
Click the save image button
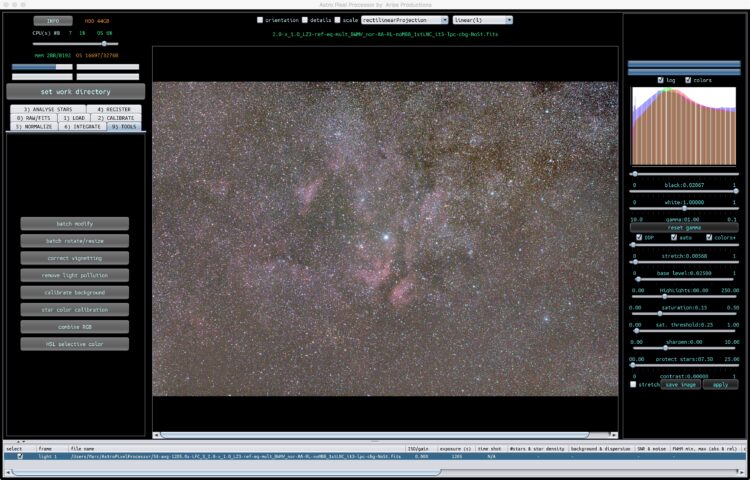(x=681, y=385)
